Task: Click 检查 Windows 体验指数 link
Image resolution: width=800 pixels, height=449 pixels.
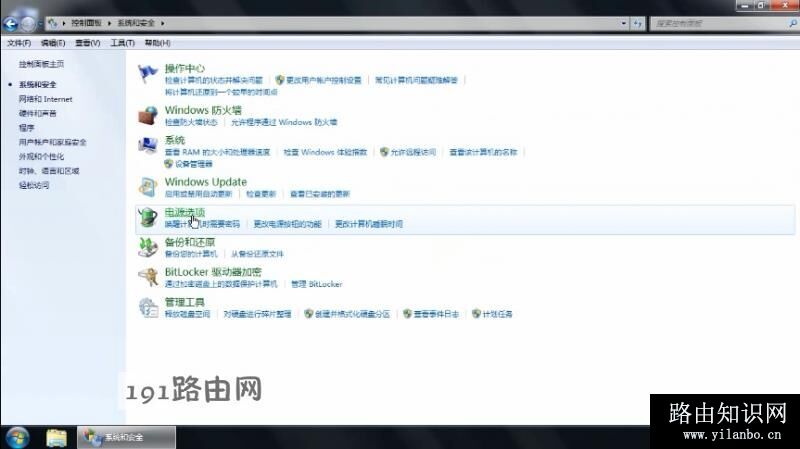Action: pos(326,152)
